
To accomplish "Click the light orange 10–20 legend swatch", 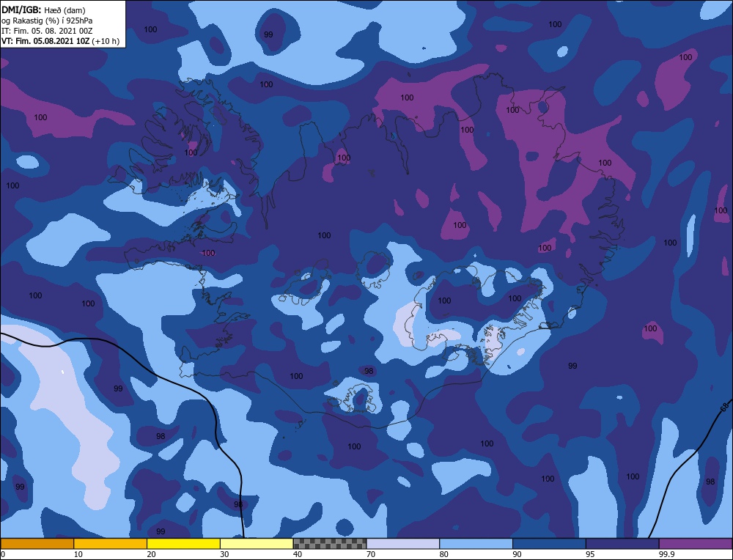I will (x=111, y=543).
